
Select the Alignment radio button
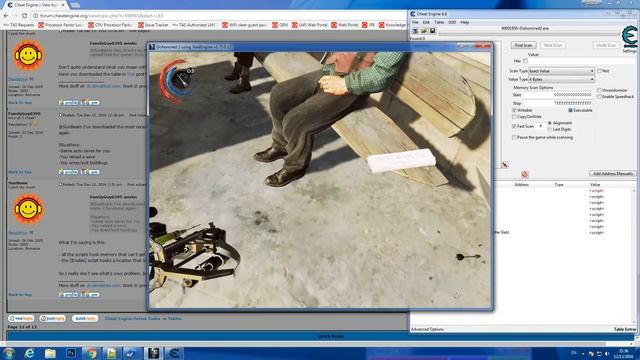coord(550,123)
